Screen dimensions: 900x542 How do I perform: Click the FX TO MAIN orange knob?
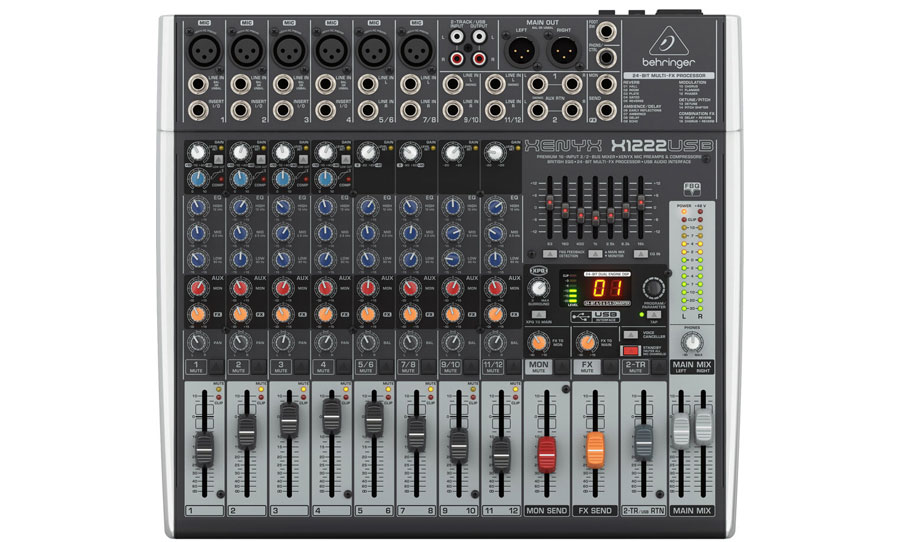coord(587,342)
